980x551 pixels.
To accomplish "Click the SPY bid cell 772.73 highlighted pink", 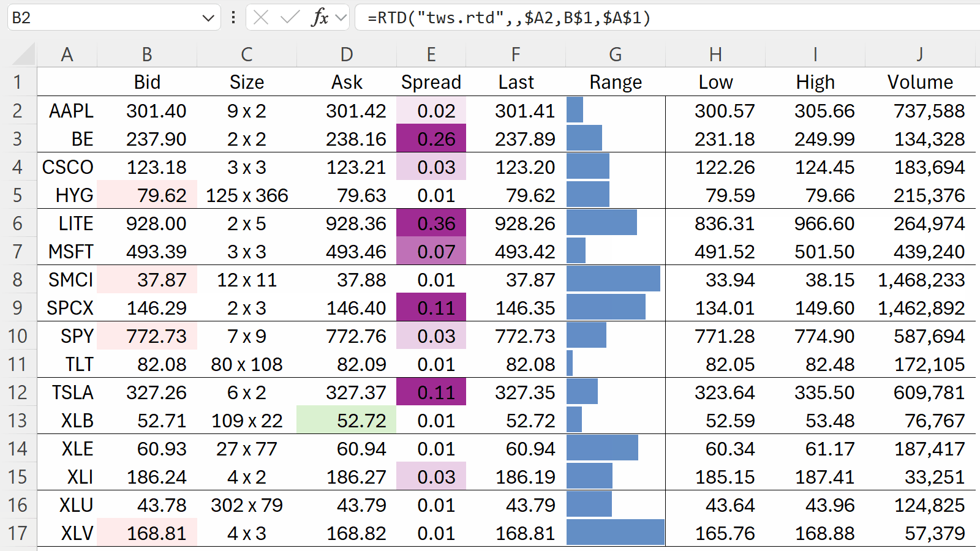I will coord(147,335).
